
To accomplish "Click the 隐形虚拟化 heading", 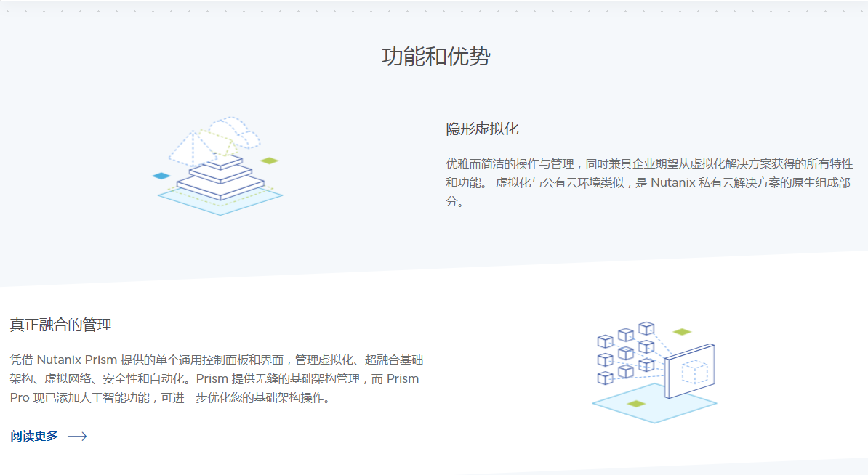I will click(x=482, y=129).
